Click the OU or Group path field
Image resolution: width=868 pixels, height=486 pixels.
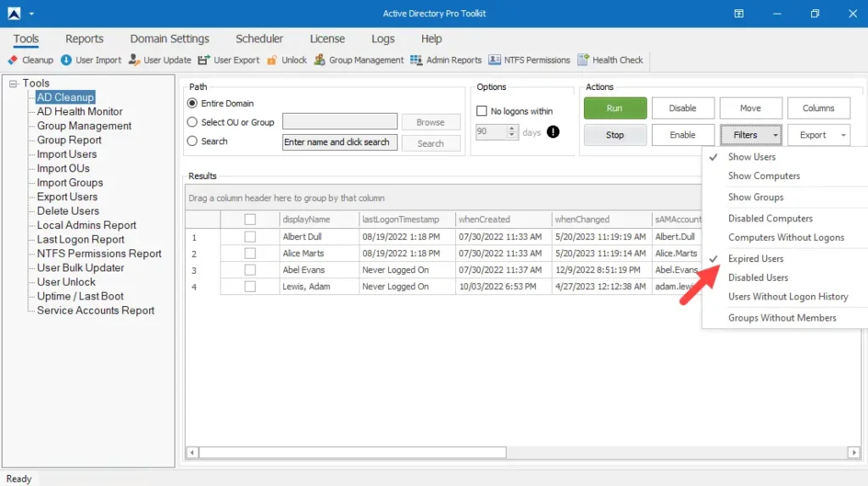click(339, 121)
